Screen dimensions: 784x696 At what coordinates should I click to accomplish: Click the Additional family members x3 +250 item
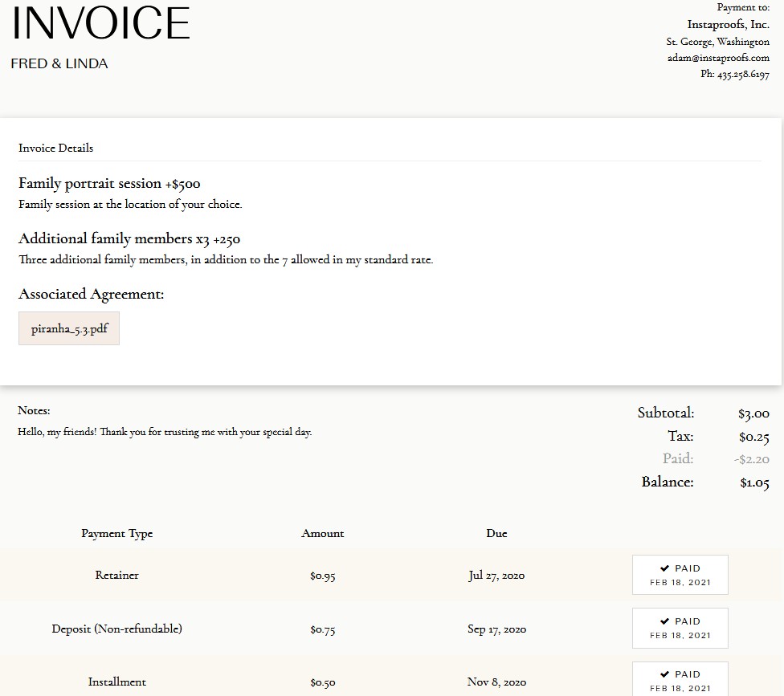pos(129,239)
